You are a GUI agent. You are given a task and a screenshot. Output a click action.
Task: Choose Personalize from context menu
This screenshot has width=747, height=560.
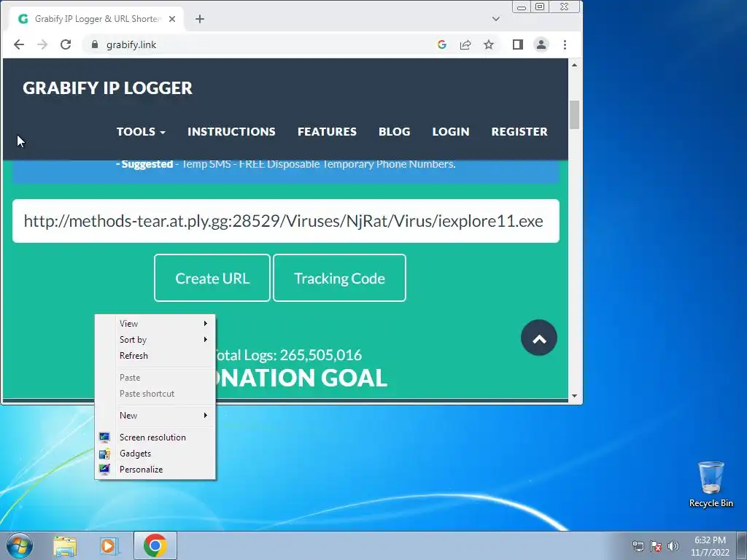[155, 470]
